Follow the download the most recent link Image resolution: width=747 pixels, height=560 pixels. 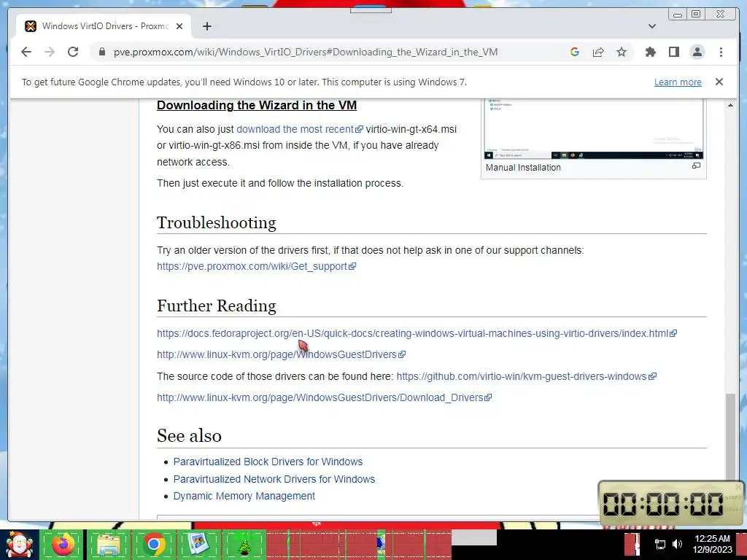point(300,129)
